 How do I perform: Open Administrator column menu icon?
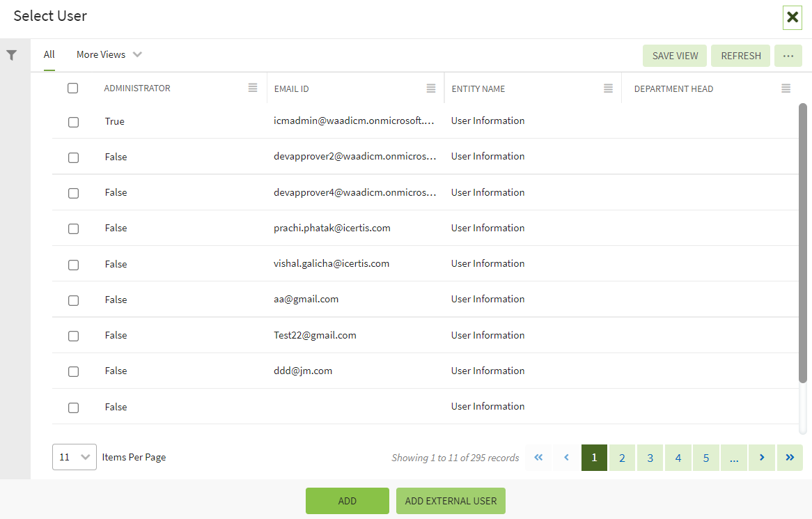click(x=253, y=88)
